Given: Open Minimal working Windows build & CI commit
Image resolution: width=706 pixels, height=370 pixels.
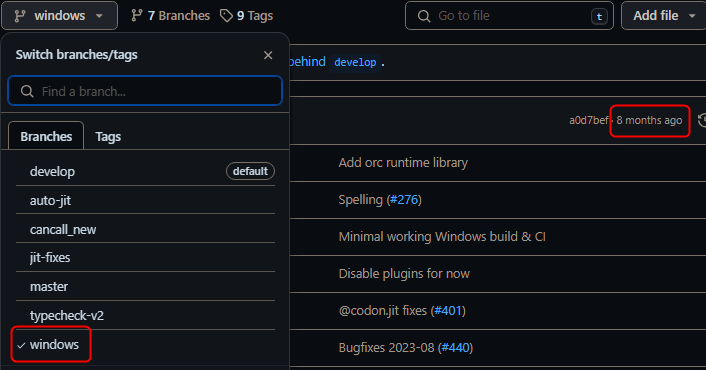Looking at the screenshot, I should (442, 237).
